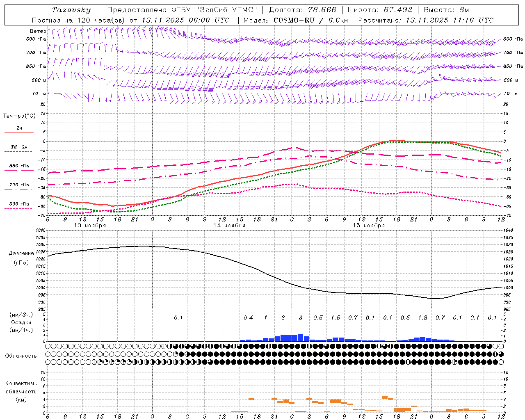525x420 pixels.
Task: Select the Высота: 8м elevation text
Action: [446, 10]
